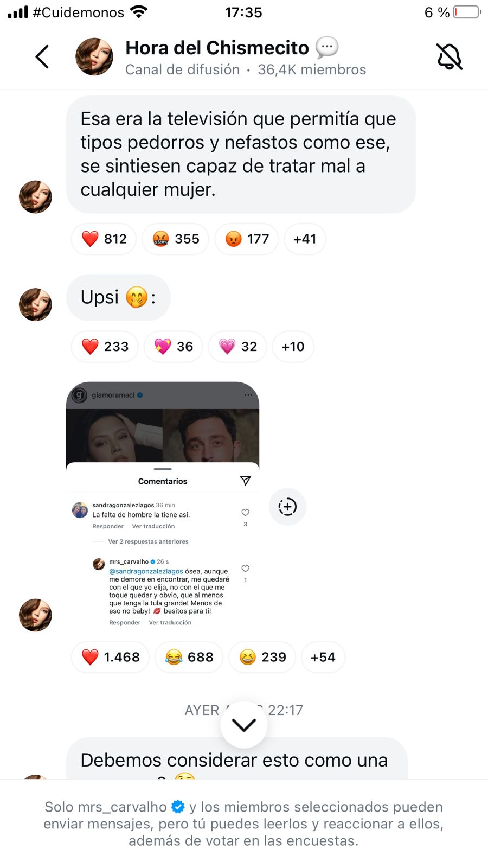Show all reactions via +54 pill
Screen dimensions: 488x868
tap(323, 657)
